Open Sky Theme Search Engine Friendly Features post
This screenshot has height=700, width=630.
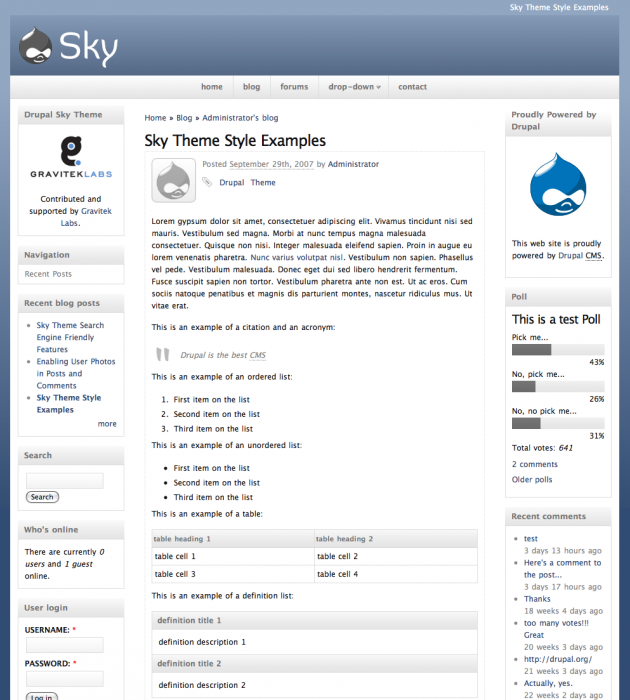point(70,338)
